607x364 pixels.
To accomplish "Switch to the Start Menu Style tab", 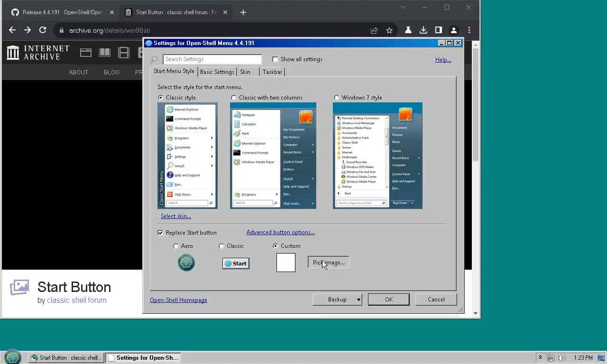I will [x=174, y=71].
